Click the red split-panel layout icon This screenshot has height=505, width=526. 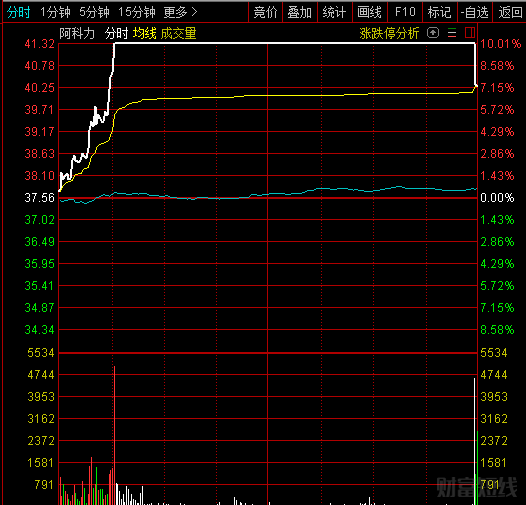(x=470, y=33)
